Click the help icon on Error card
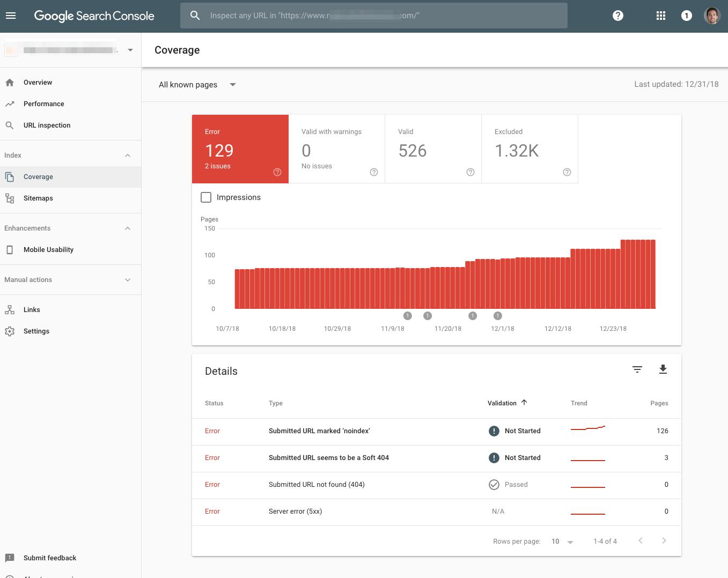 click(x=277, y=172)
